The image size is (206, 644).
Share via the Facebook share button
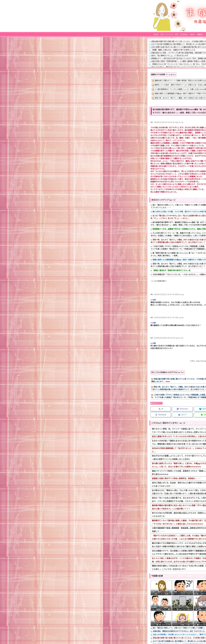coord(161,415)
